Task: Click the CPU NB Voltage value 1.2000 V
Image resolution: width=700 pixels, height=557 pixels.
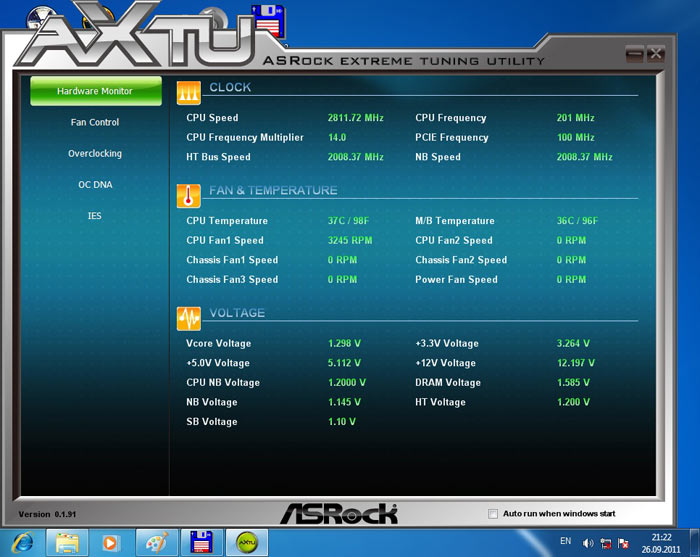Action: tap(347, 382)
